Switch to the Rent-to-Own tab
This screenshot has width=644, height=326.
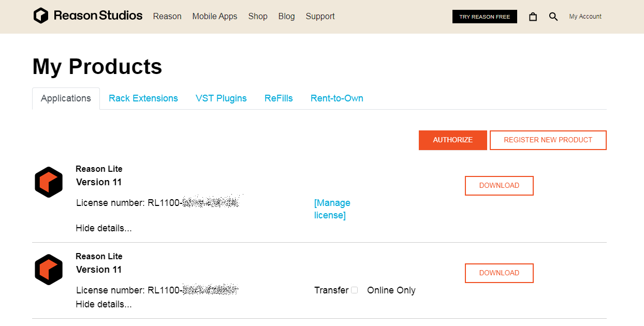(337, 98)
